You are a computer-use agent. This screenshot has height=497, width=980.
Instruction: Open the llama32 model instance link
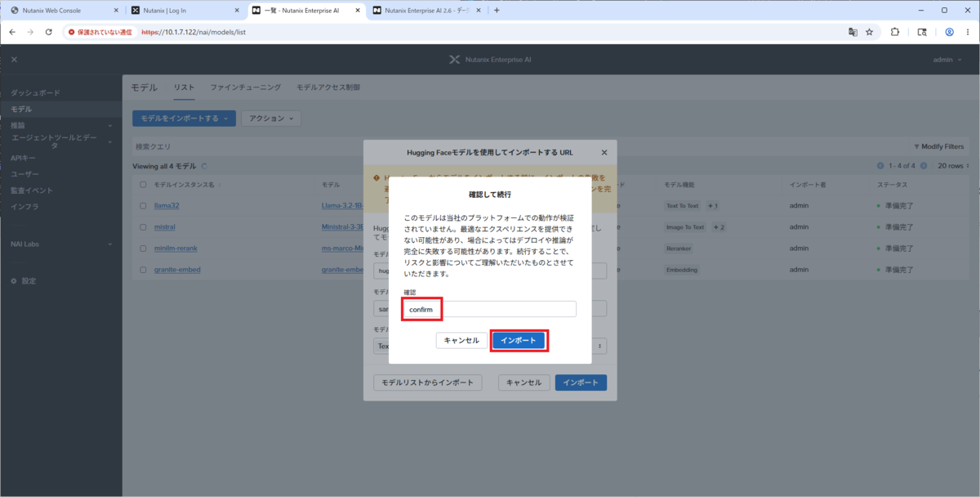click(165, 206)
